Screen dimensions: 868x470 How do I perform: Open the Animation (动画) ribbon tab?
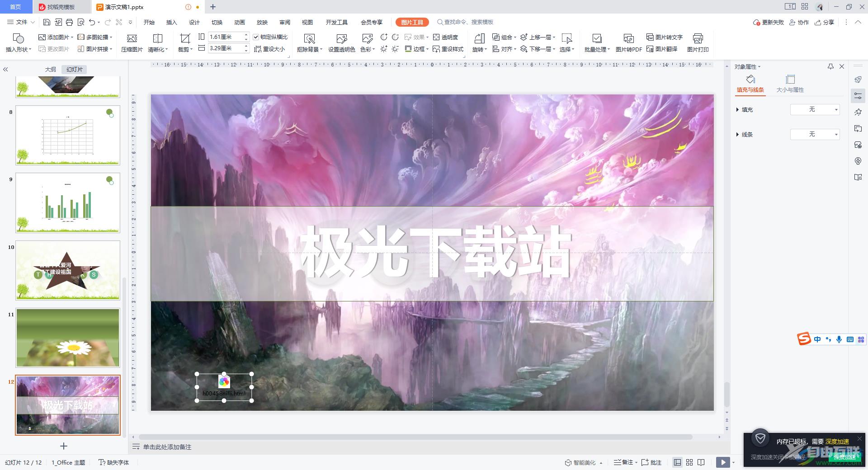click(240, 22)
